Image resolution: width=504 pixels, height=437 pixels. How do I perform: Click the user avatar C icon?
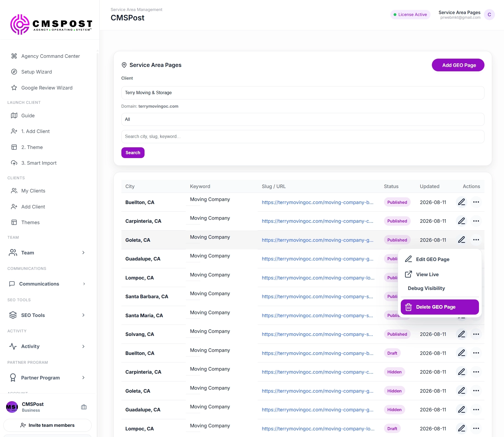[x=489, y=15]
